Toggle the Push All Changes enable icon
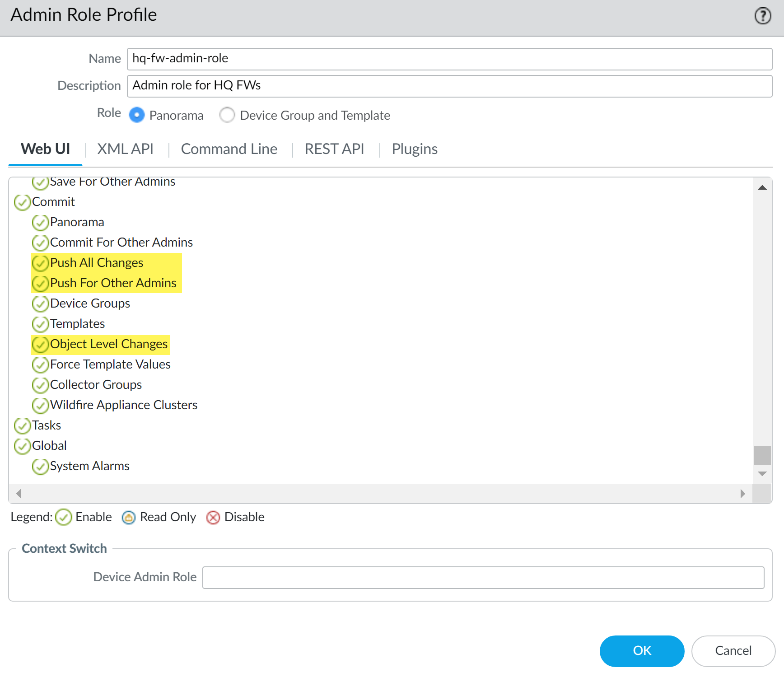This screenshot has height=682, width=784. [x=40, y=263]
